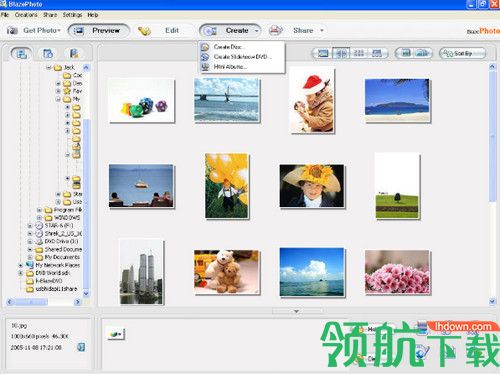Select the Santa hat photo thumbnail
This screenshot has height=374, width=500.
pyautogui.click(x=312, y=100)
